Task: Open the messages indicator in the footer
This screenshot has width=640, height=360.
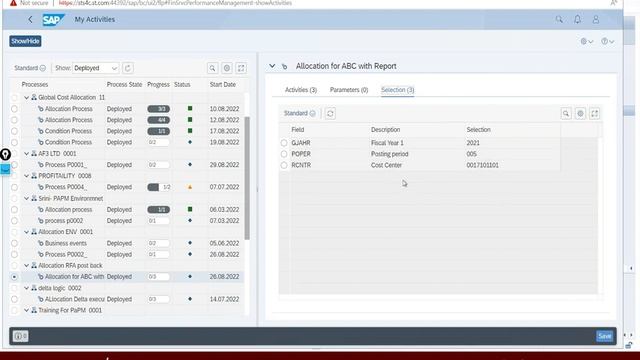Action: coord(20,336)
